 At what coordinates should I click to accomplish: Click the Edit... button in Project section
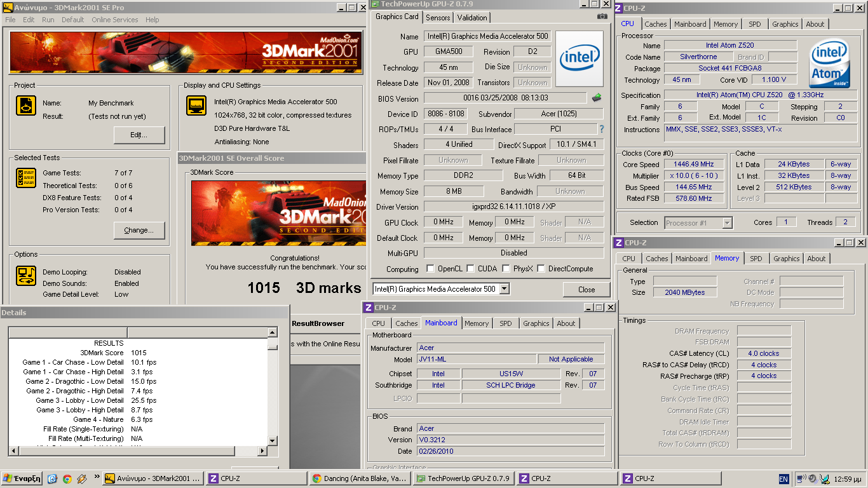[x=139, y=135]
